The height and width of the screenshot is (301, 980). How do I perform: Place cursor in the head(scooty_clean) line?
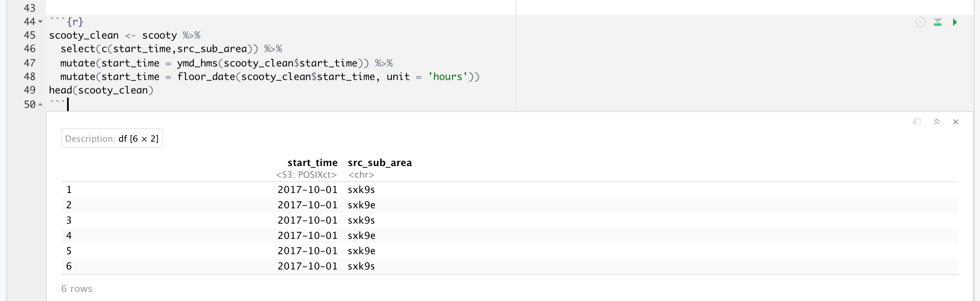(x=102, y=90)
